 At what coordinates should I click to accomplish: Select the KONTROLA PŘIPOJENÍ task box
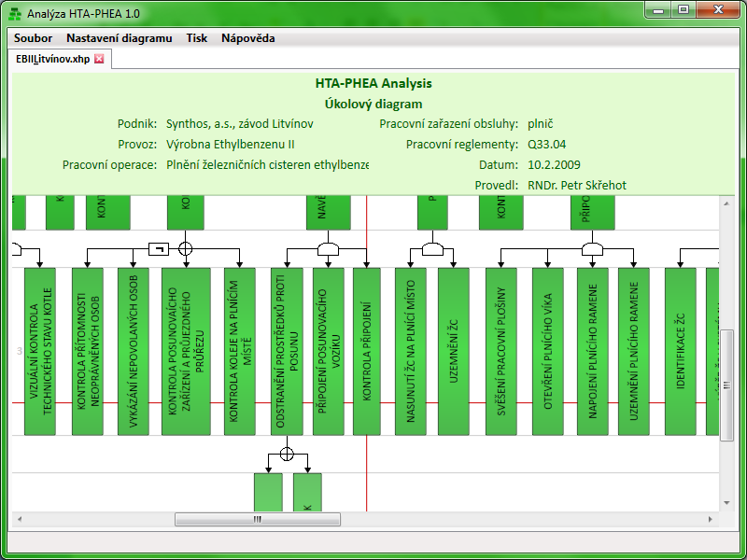(x=367, y=352)
